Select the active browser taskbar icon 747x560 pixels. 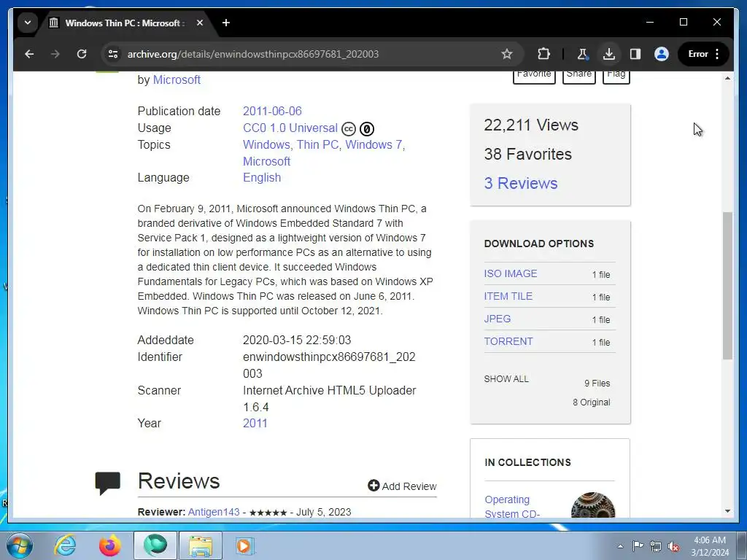(155, 545)
